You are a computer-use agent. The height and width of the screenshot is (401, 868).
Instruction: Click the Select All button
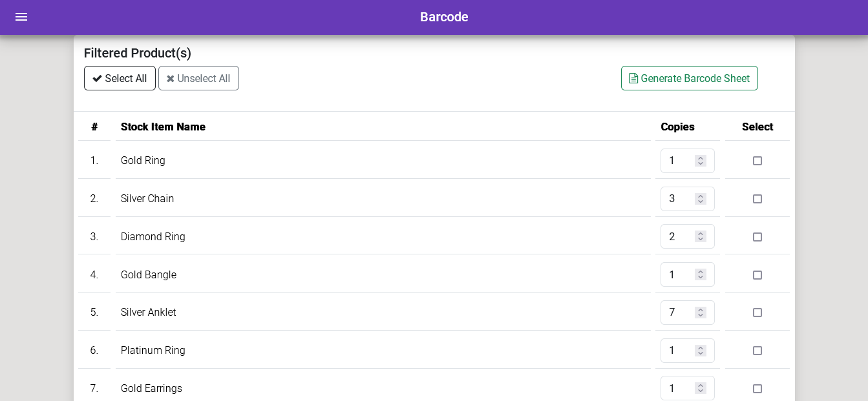(120, 78)
